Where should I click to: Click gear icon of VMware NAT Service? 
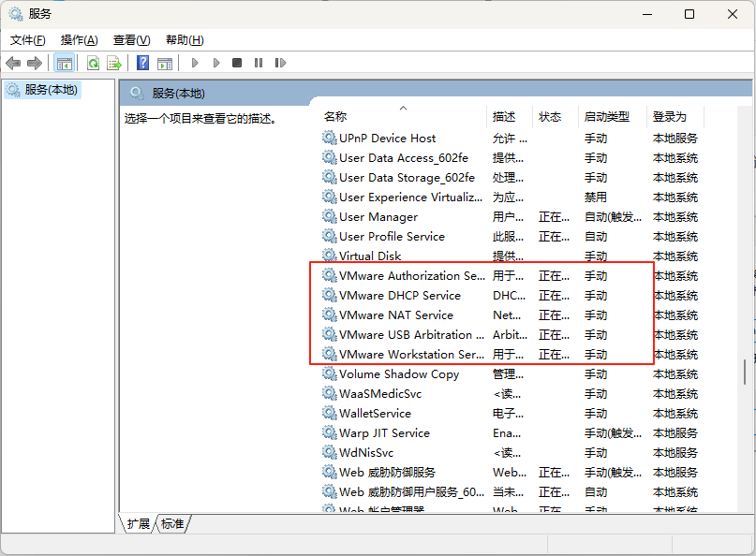tap(330, 315)
